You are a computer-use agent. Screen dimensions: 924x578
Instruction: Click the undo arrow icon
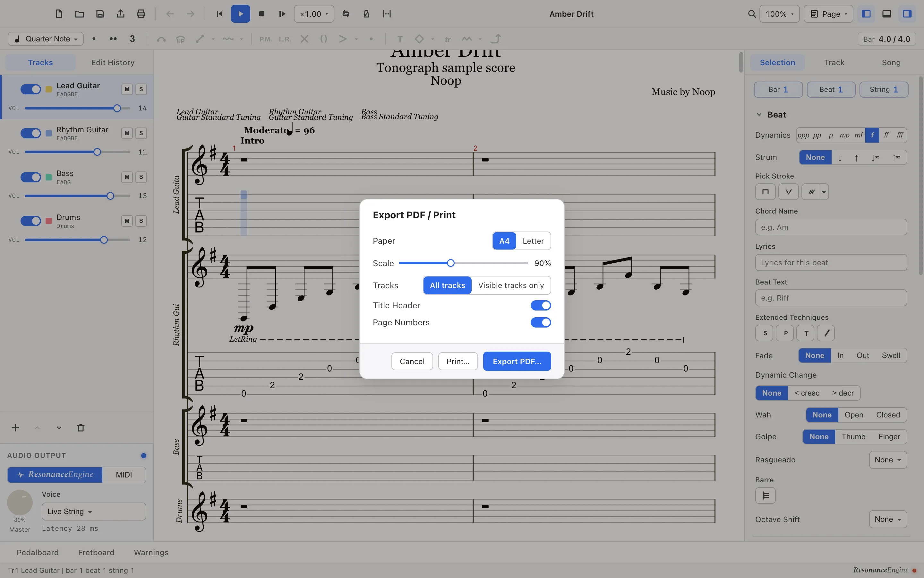click(x=170, y=14)
